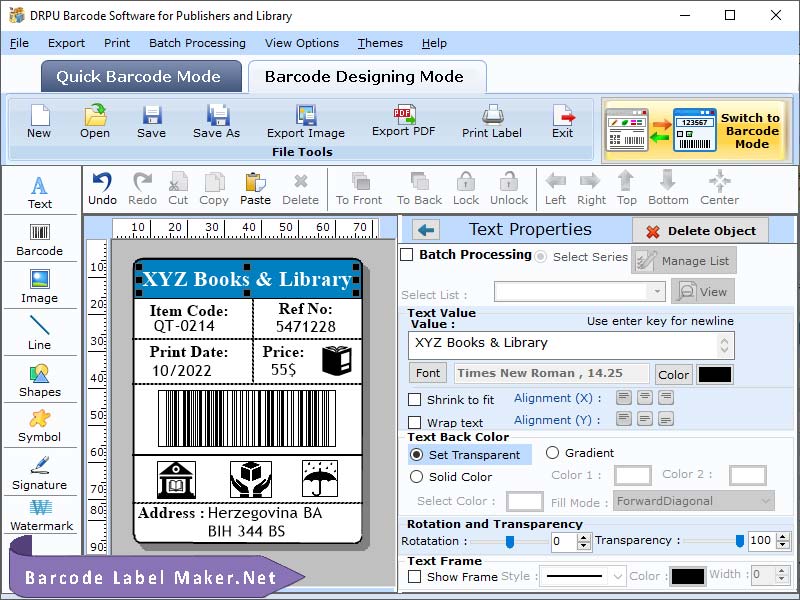Open the Watermark tool
The width and height of the screenshot is (800, 600).
[41, 515]
